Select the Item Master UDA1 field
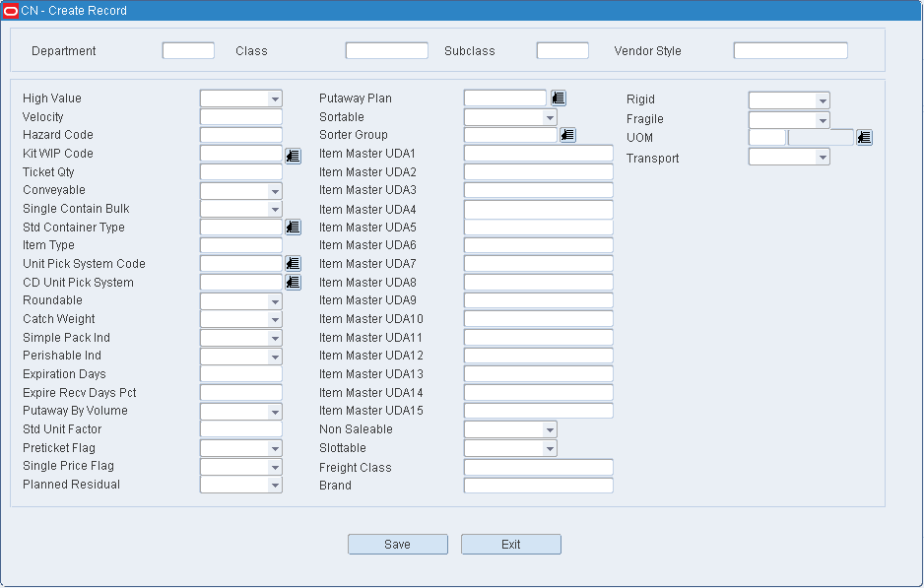 (x=539, y=154)
